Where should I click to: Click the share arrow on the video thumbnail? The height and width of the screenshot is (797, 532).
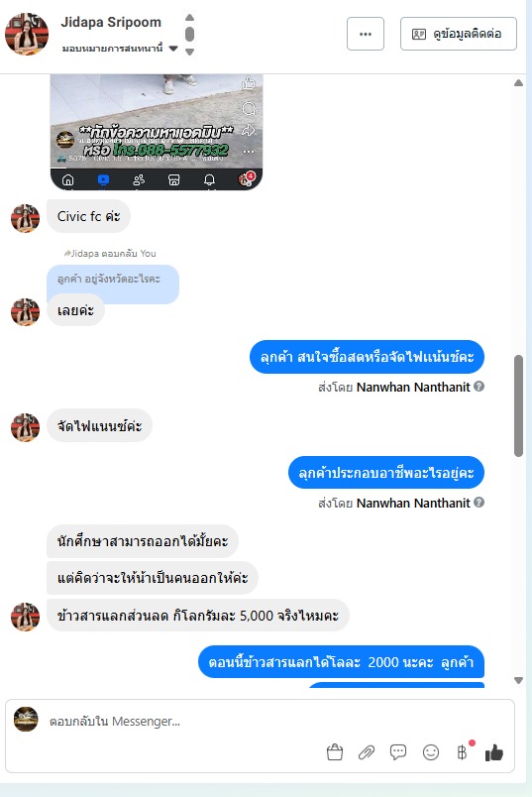(x=249, y=131)
